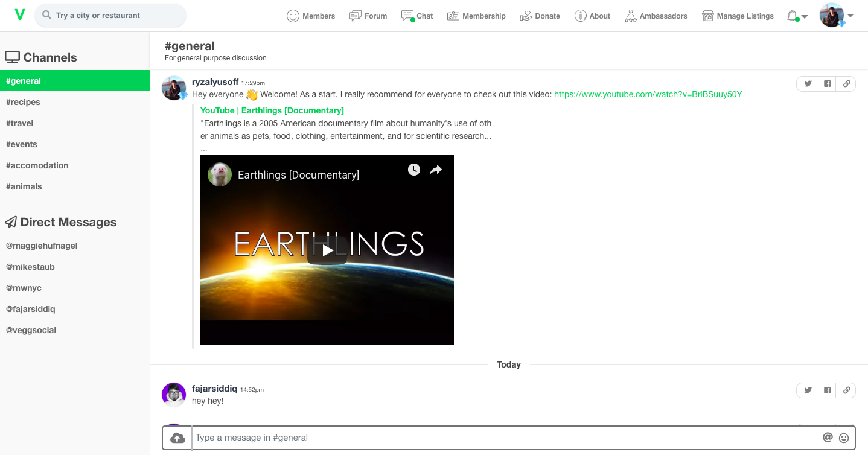Open YouTube | Earthlings [Documentary] title link
This screenshot has height=455, width=868.
pyautogui.click(x=272, y=110)
